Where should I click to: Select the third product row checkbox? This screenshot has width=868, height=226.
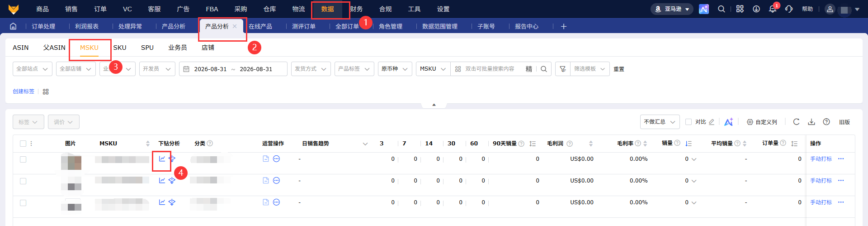[x=23, y=203]
